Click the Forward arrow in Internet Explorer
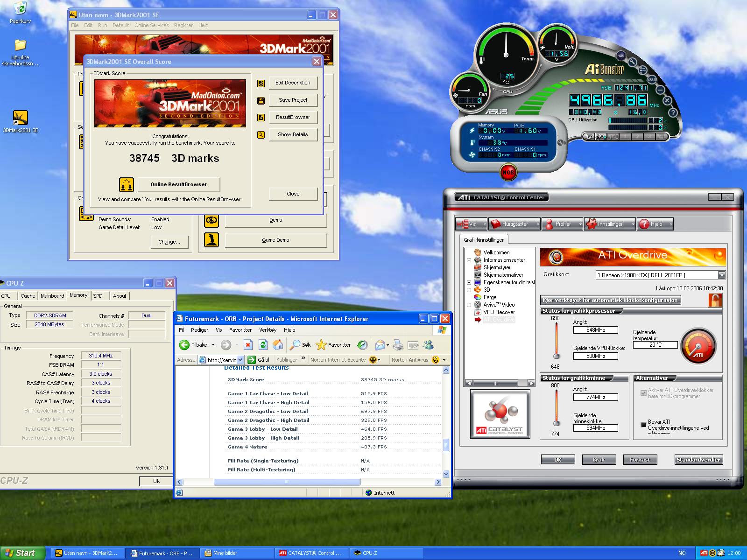 [226, 345]
